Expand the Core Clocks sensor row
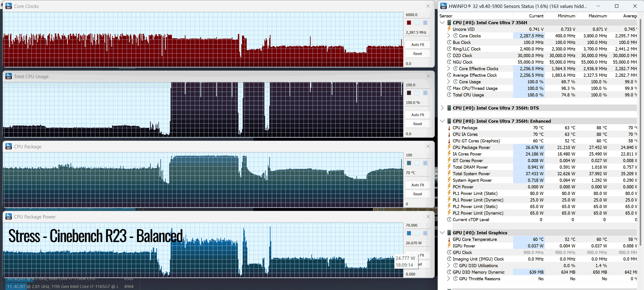Image resolution: width=644 pixels, height=290 pixels. [x=449, y=36]
